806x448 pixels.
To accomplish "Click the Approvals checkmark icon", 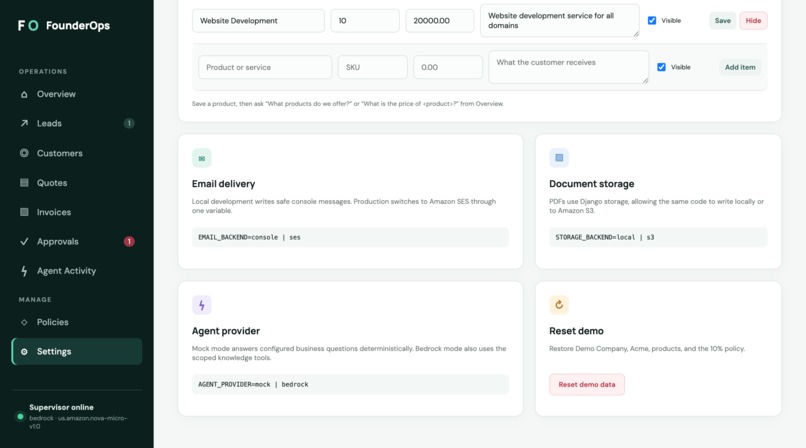I will (x=24, y=241).
